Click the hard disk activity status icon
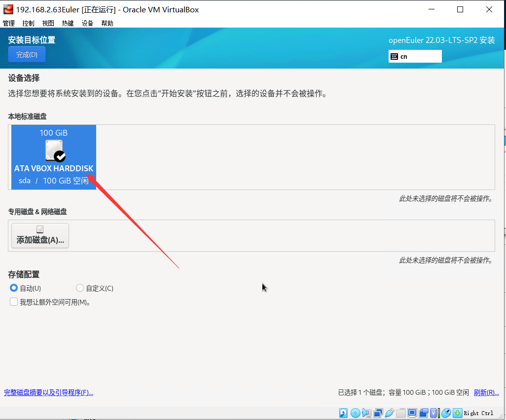 pos(343,413)
